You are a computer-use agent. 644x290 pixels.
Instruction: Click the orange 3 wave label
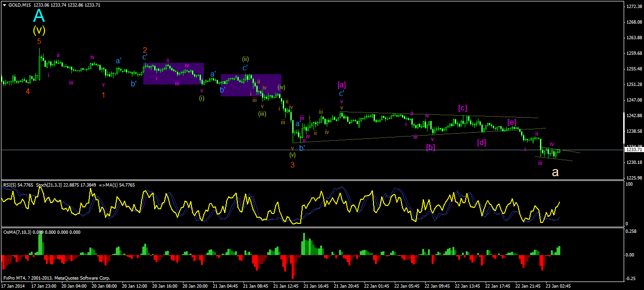[x=293, y=165]
